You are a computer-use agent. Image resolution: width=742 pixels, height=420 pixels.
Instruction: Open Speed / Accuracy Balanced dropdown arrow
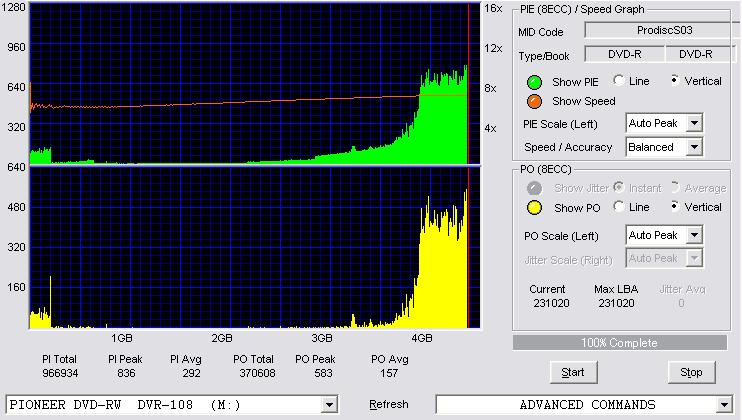click(694, 147)
